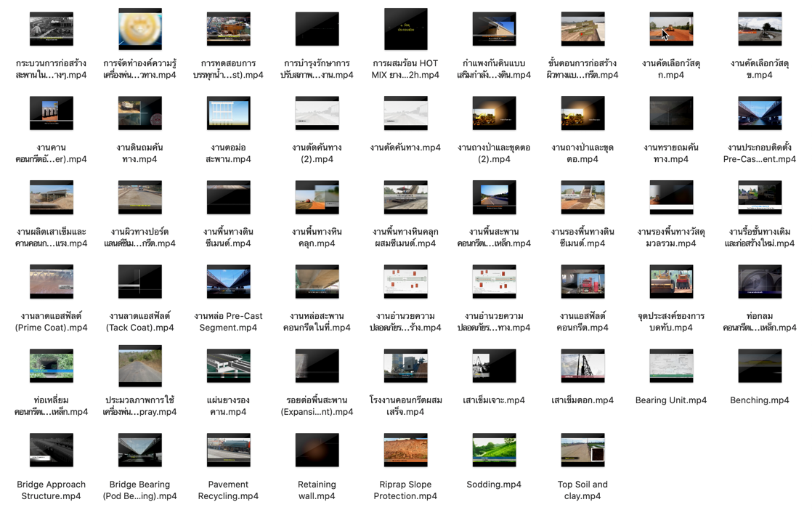This screenshot has height=518, width=812.
Task: Click the Riprap Slope Protection.mp4 thumbnail
Action: coord(405,450)
